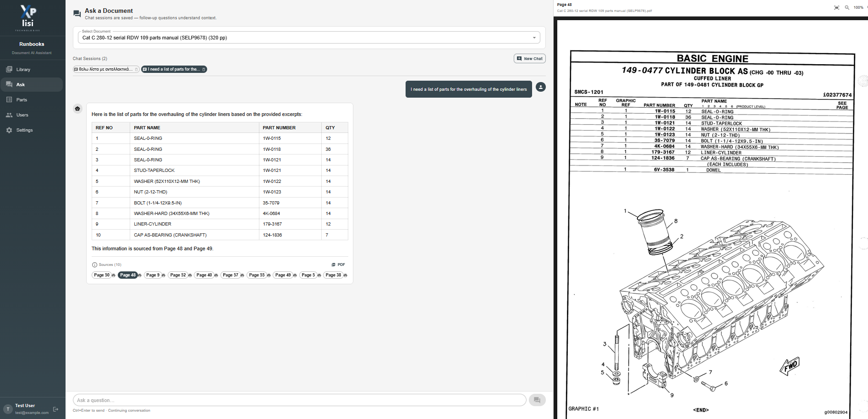Click the print icon next to Page 49
Viewport: 868px width, 419px height.
[x=295, y=276]
